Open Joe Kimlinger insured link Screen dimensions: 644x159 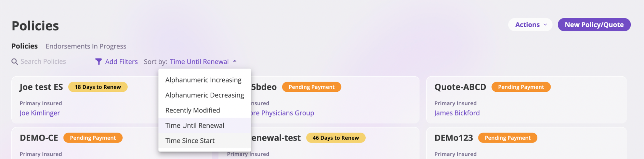click(x=40, y=113)
